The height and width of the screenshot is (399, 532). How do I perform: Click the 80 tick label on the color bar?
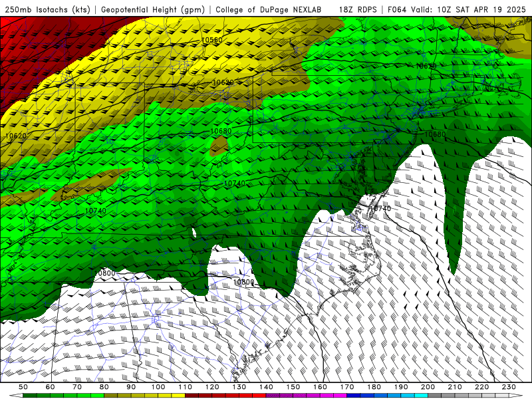[x=104, y=387]
